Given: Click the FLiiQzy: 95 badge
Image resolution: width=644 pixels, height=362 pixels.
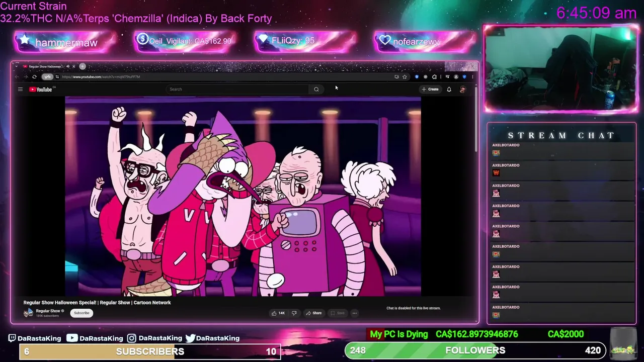Looking at the screenshot, I should click(305, 41).
